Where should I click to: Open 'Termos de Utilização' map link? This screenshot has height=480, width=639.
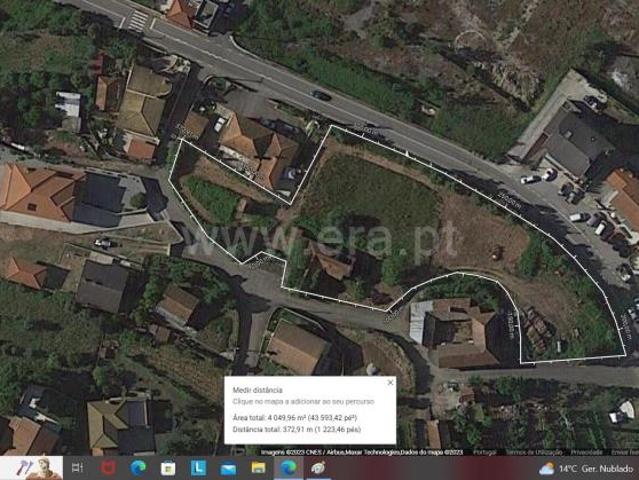(x=533, y=452)
